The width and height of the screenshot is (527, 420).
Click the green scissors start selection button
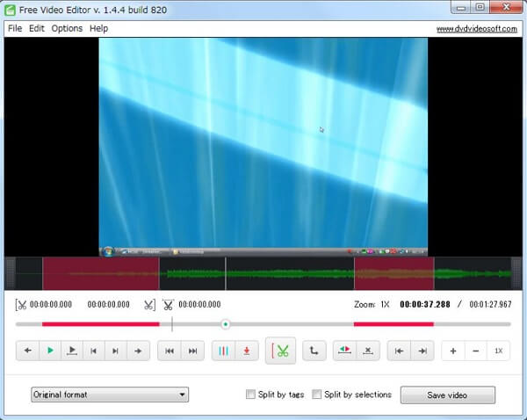tap(280, 351)
